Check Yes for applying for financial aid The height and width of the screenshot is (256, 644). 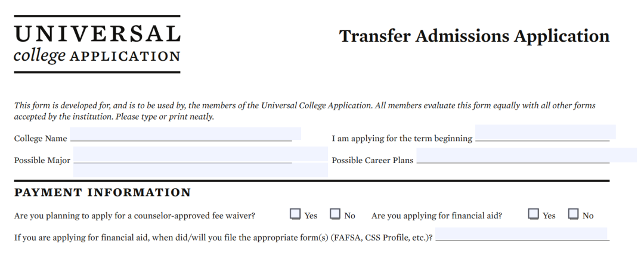pos(534,214)
